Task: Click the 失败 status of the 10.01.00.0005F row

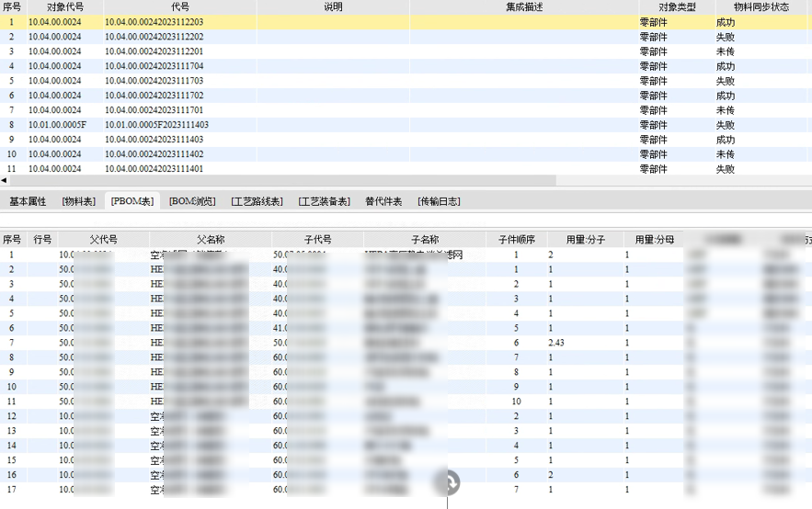Action: coord(726,125)
